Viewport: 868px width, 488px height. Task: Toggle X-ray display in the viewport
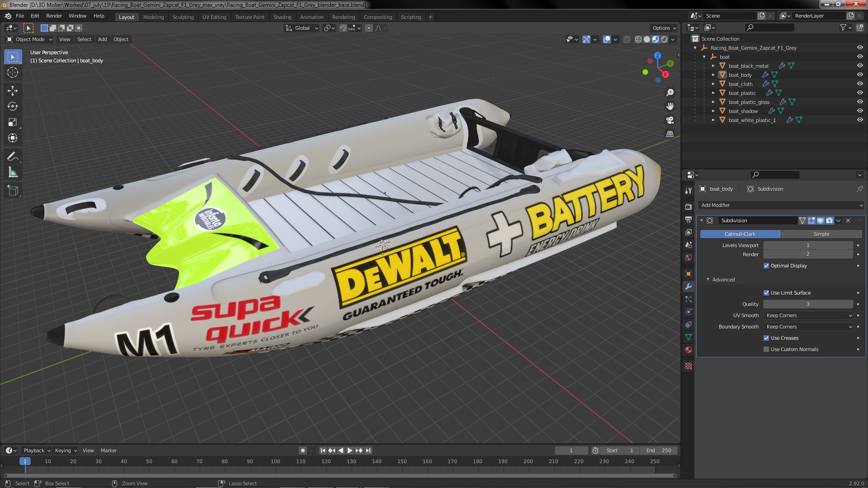point(627,40)
